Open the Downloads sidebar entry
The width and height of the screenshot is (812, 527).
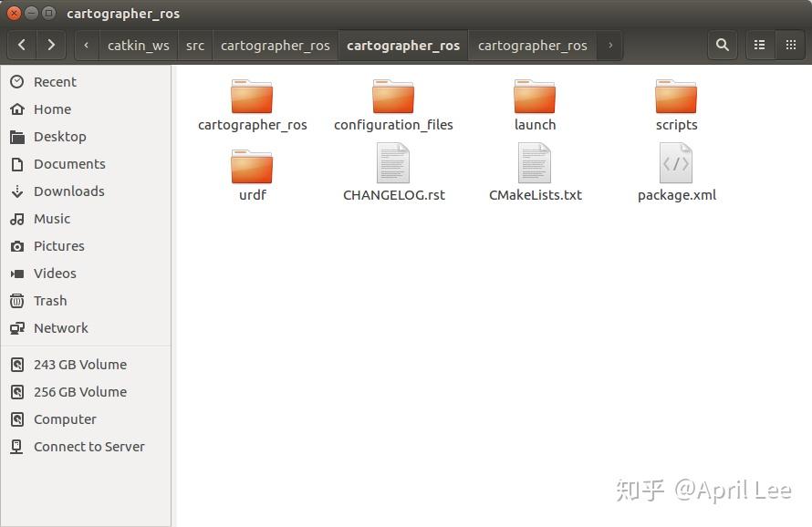[x=68, y=191]
